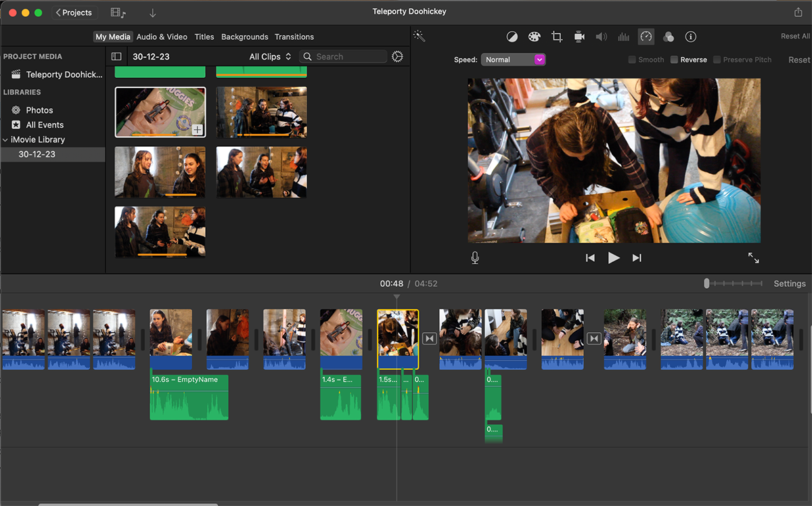
Task: Toggle the Preserve Pitch checkbox
Action: point(717,60)
